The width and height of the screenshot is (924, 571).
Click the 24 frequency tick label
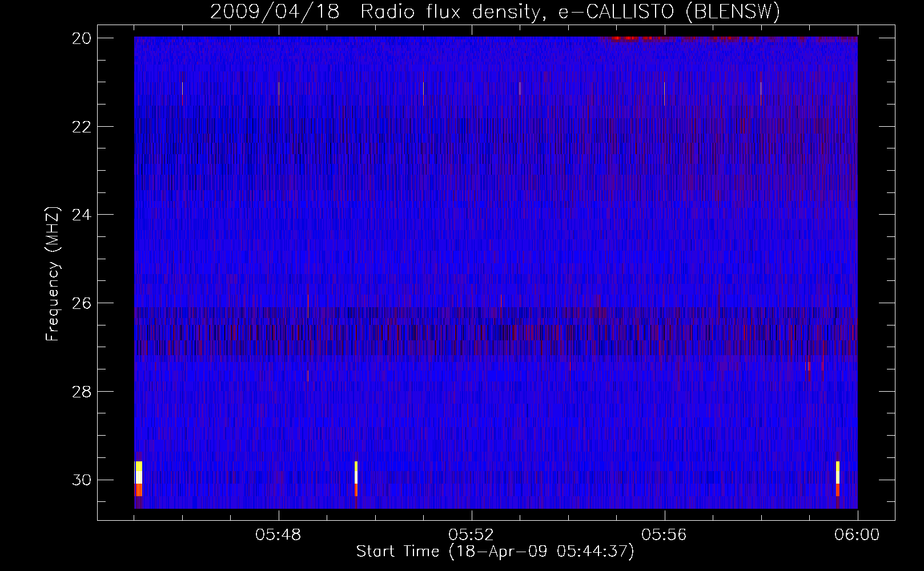click(82, 215)
